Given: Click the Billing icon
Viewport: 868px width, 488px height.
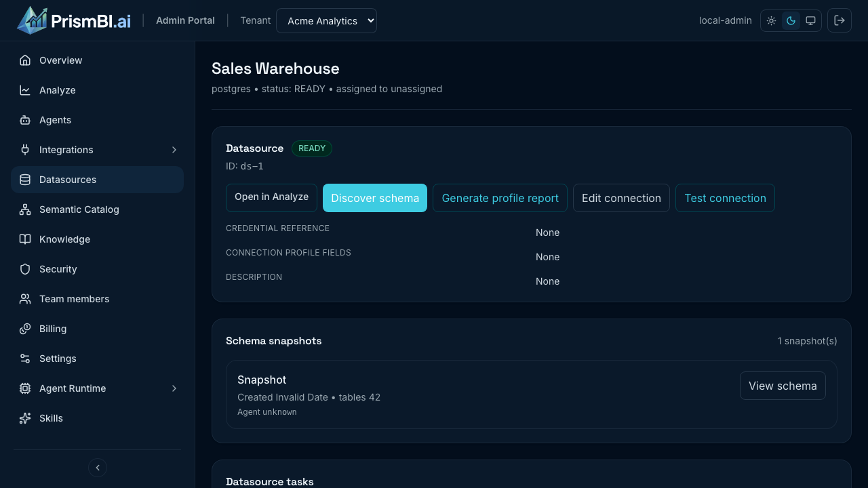Looking at the screenshot, I should (x=25, y=329).
